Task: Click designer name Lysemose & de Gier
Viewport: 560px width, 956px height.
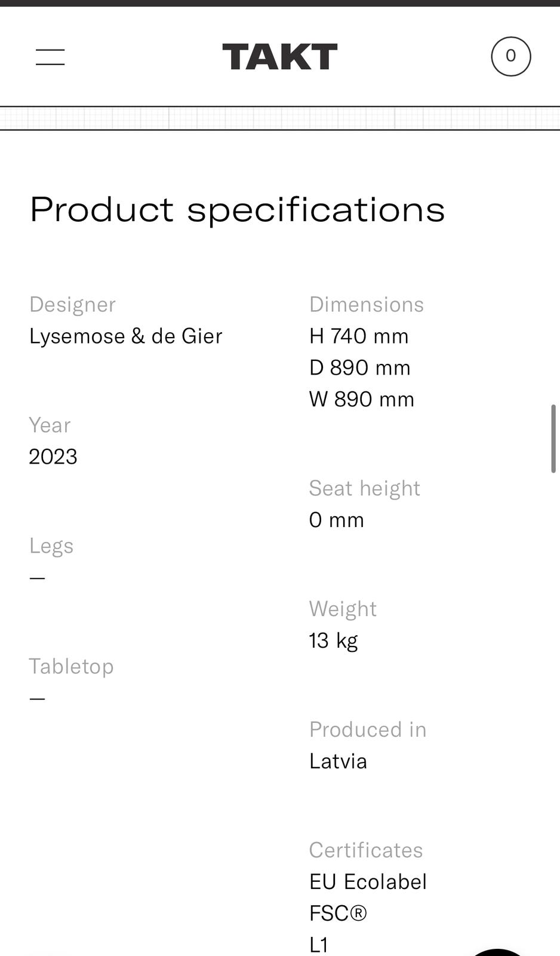Action: click(x=125, y=336)
